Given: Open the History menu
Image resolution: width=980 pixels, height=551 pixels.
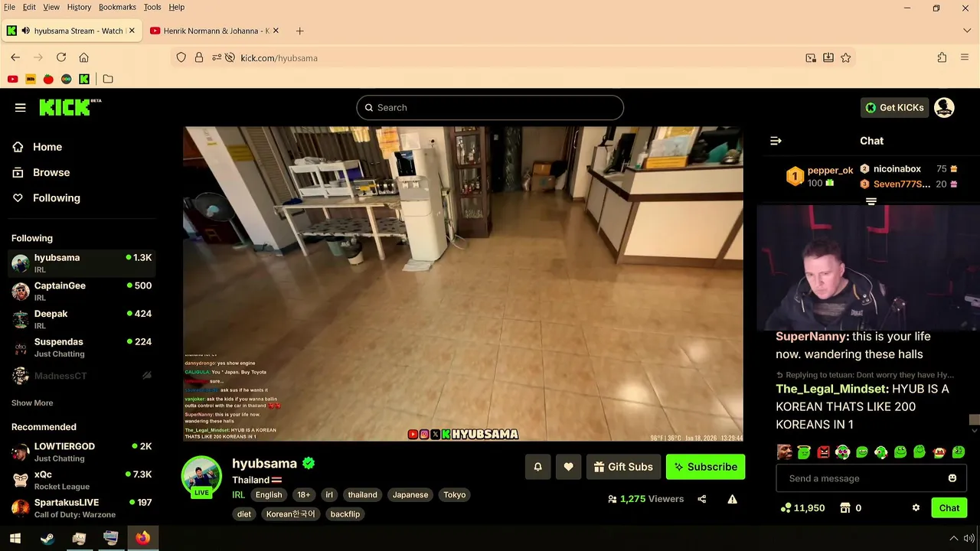Looking at the screenshot, I should (79, 7).
